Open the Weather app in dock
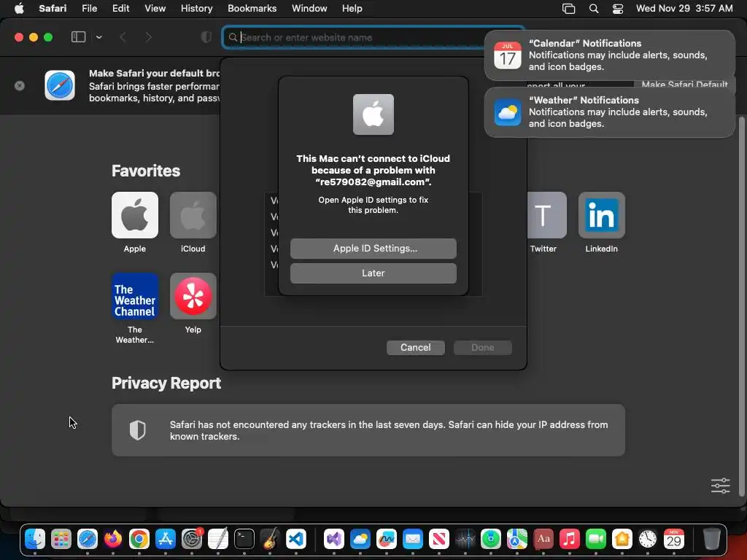 tap(360, 539)
